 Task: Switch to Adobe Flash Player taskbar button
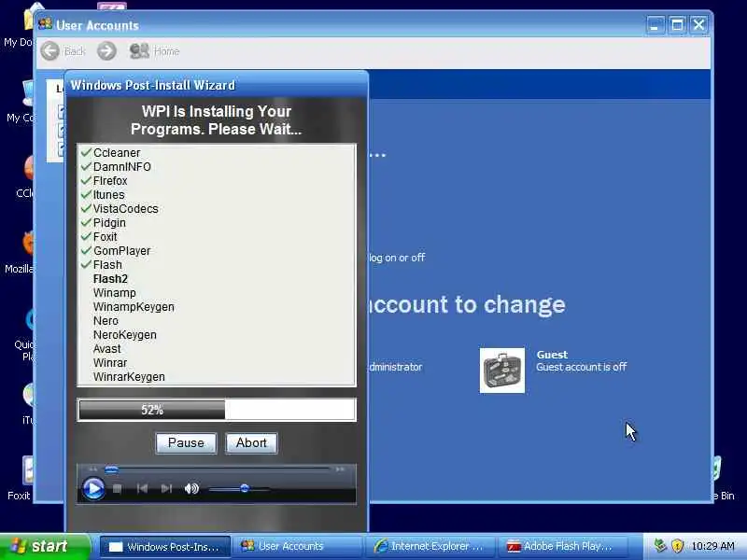[x=561, y=547]
